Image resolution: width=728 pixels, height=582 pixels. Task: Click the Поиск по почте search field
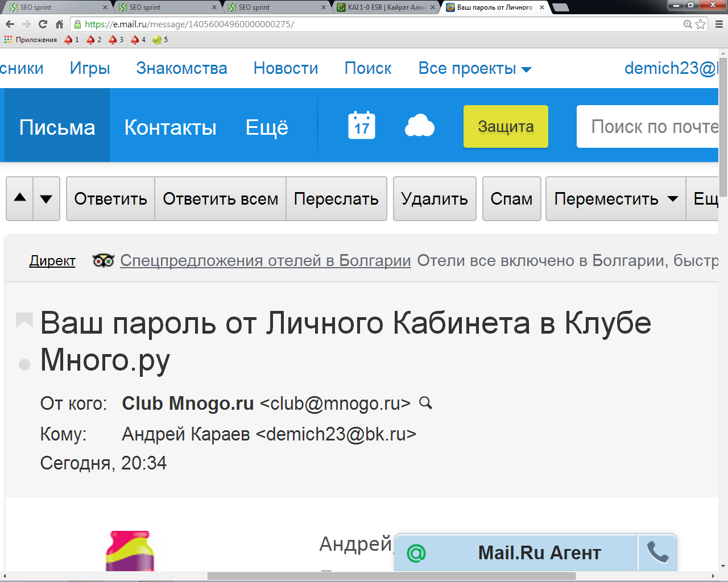(x=648, y=126)
